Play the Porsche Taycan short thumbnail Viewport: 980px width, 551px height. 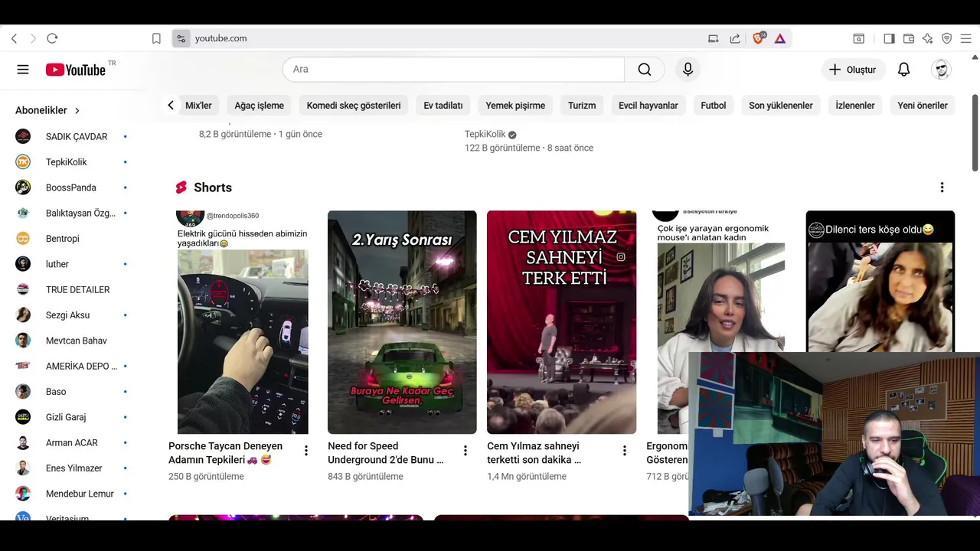pos(243,322)
